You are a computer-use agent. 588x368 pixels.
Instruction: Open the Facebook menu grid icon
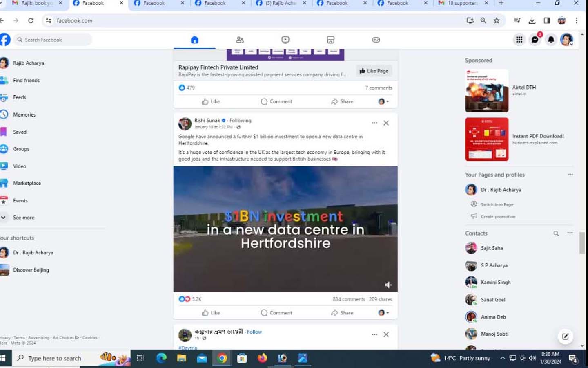pyautogui.click(x=519, y=40)
